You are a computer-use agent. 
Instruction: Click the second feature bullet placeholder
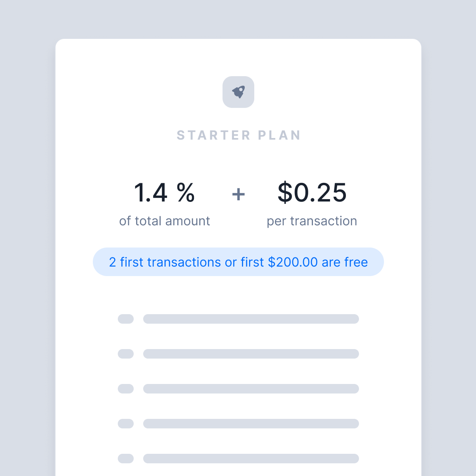(126, 354)
